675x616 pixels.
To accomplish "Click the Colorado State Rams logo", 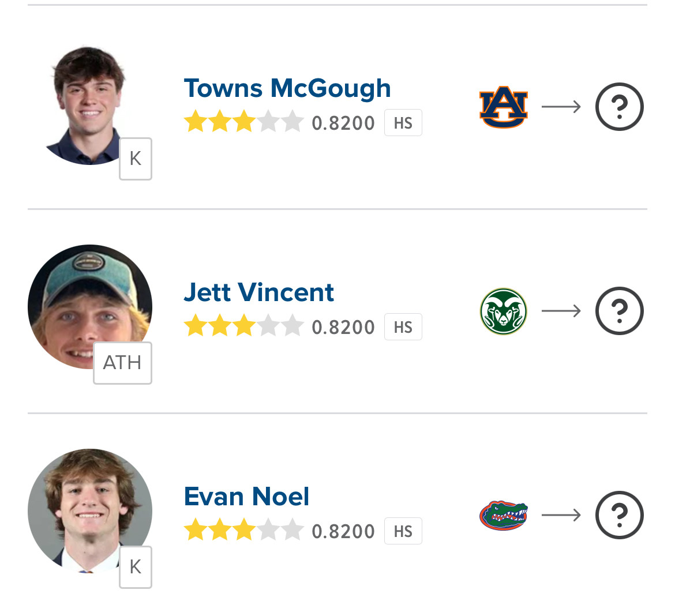I will tap(503, 311).
